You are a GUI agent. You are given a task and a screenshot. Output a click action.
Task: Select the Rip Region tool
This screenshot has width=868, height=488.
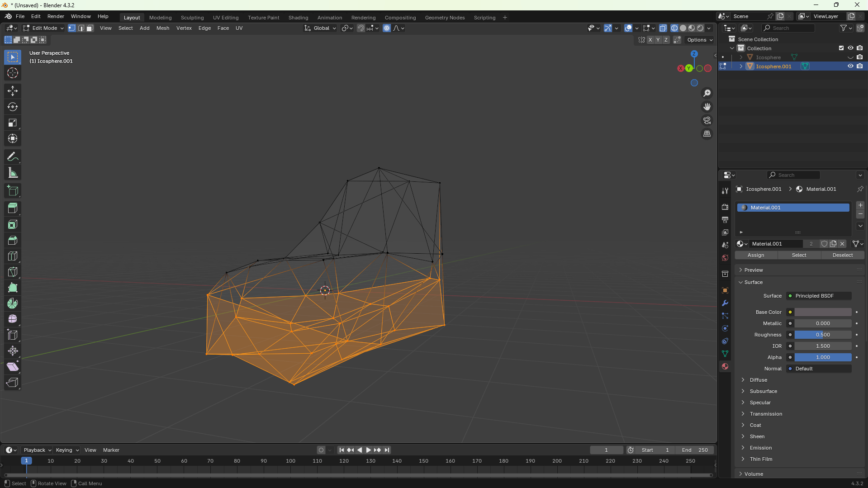[13, 383]
